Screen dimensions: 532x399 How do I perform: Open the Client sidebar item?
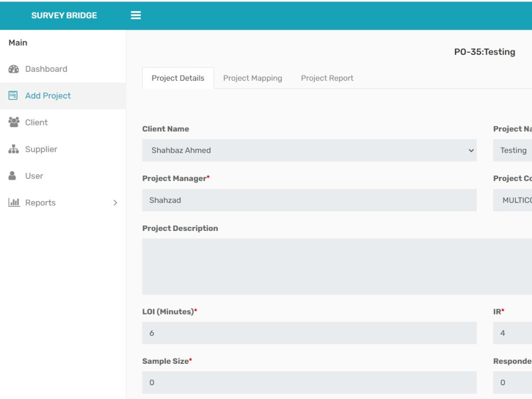click(x=63, y=122)
